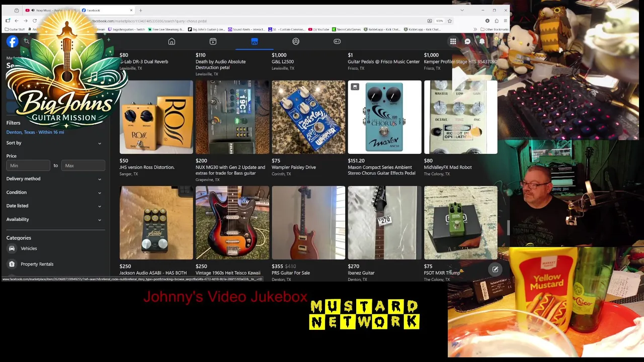Select the Marketplace icon in top navigation
This screenshot has width=644, height=362.
coord(255,42)
